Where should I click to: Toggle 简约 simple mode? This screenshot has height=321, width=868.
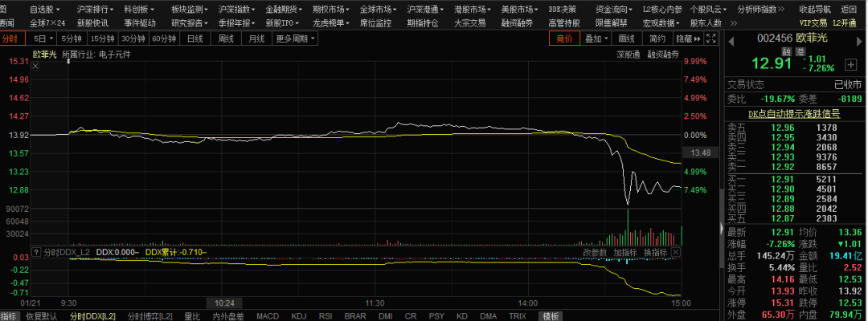pyautogui.click(x=657, y=39)
